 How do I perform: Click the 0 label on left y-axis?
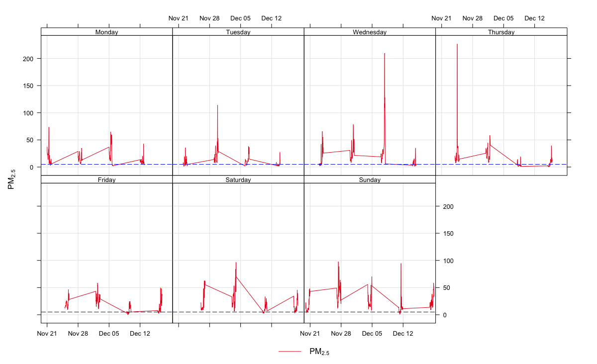31,167
